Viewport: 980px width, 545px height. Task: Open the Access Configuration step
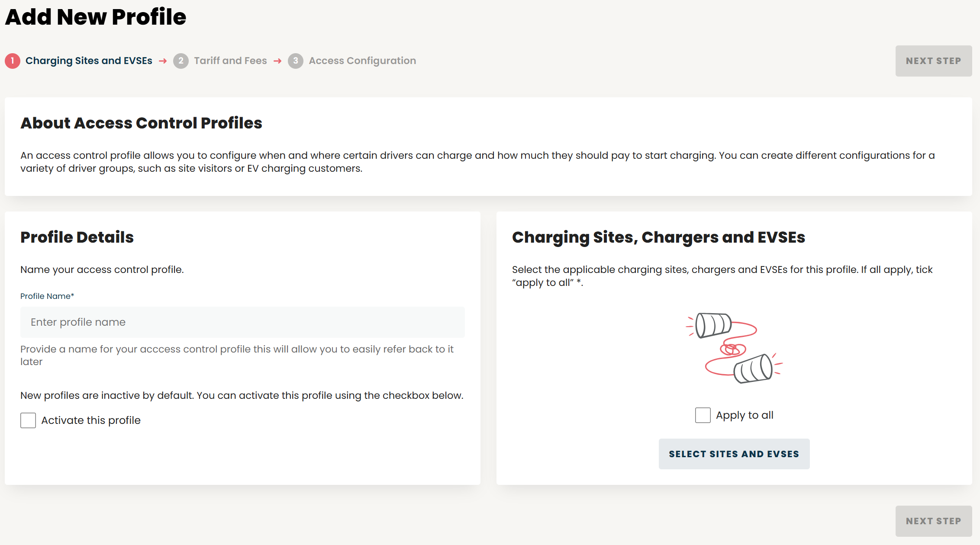(x=362, y=61)
